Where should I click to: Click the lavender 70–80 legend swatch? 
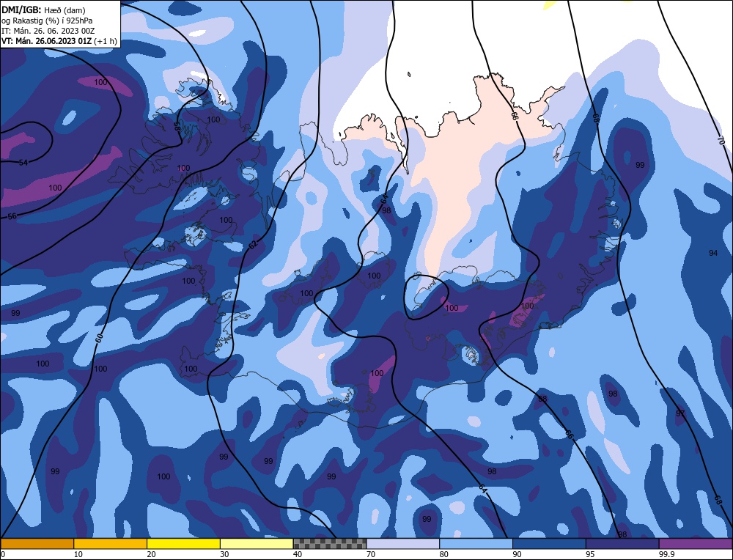tap(403, 544)
